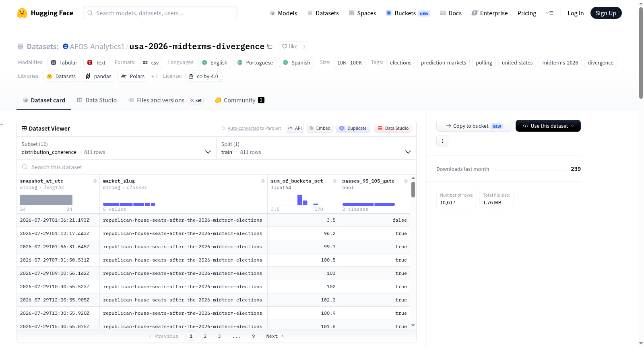The height and width of the screenshot is (347, 644).
Task: Click the prediction-markets tag
Action: coord(444,62)
